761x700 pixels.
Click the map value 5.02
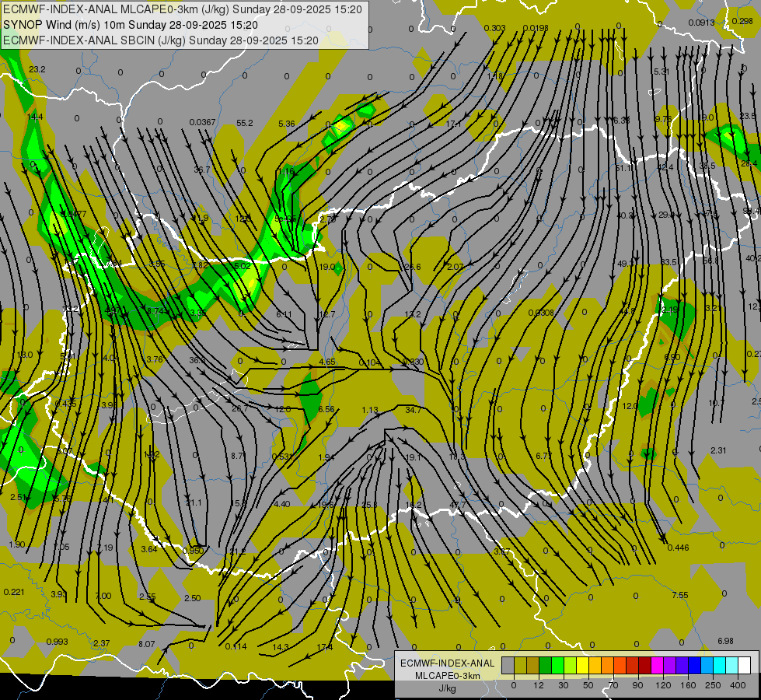point(243,266)
